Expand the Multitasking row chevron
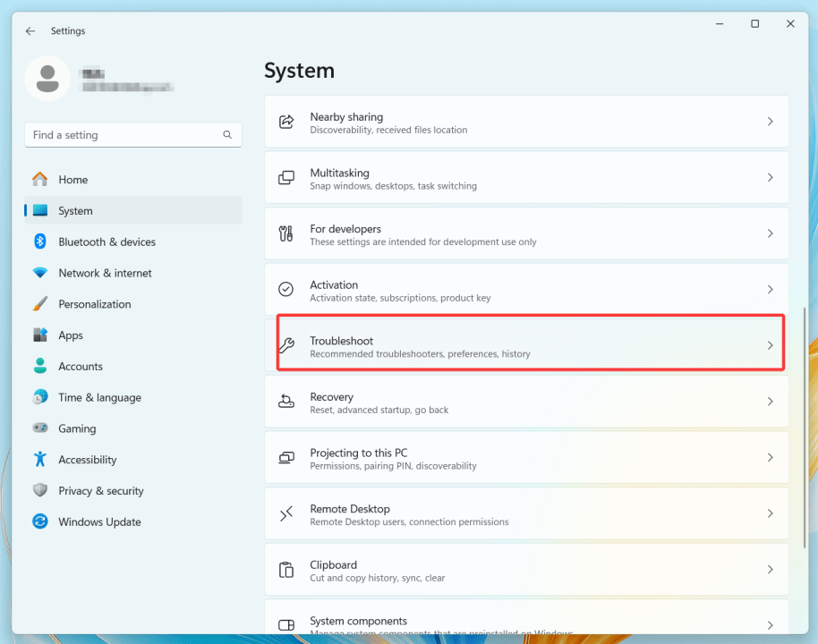This screenshot has height=644, width=818. [x=771, y=178]
